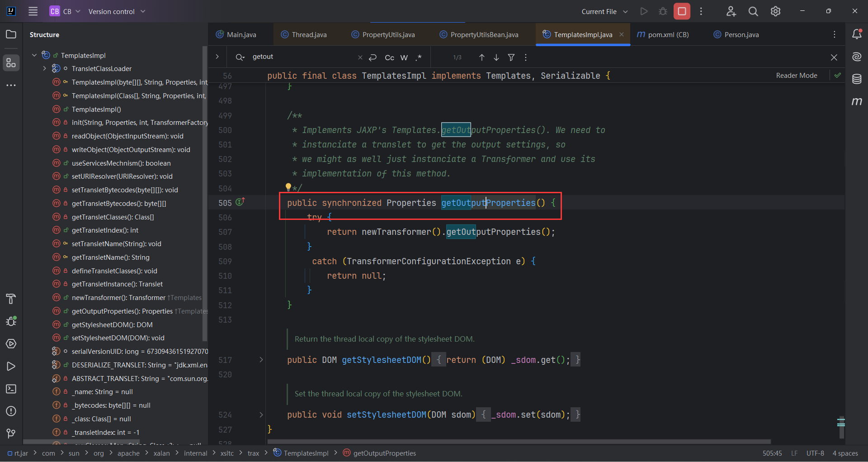Viewport: 868px width, 462px height.
Task: Open the main hamburger menu
Action: point(33,11)
